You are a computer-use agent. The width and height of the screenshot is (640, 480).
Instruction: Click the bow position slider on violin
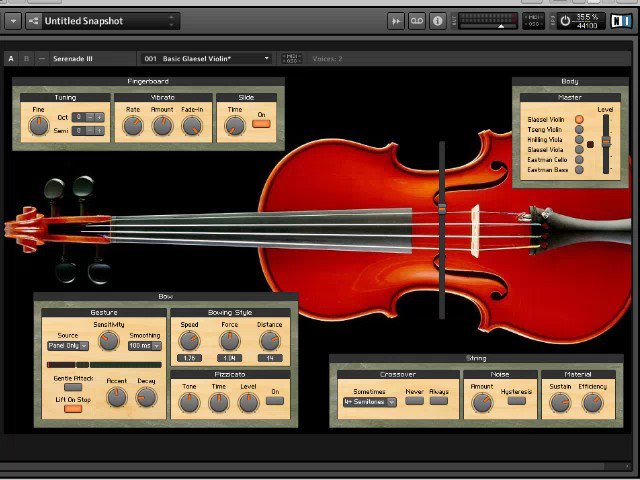[442, 209]
